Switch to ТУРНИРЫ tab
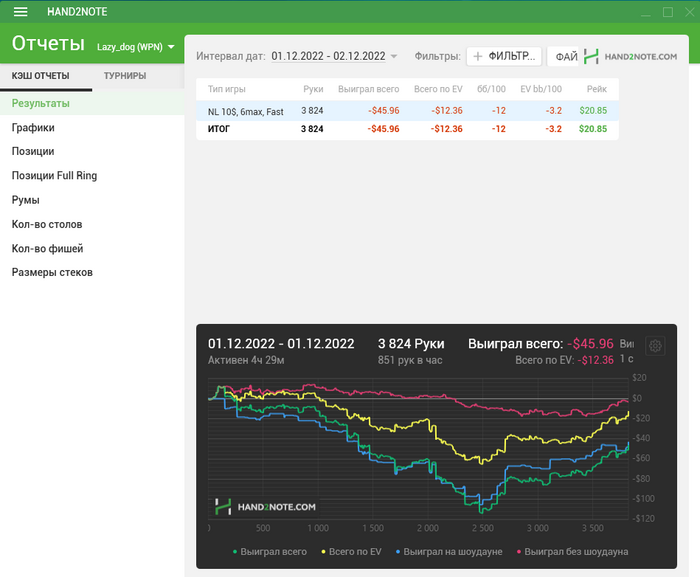The width and height of the screenshot is (700, 577). coord(125,76)
